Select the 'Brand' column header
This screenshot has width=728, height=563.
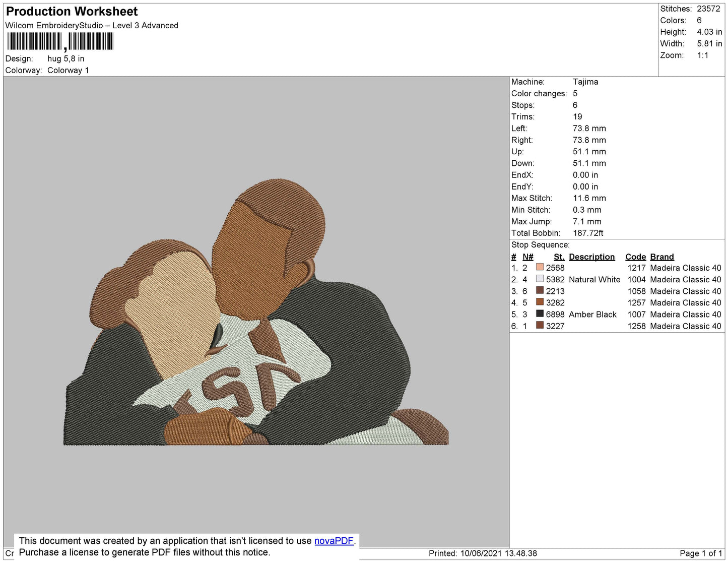point(662,257)
